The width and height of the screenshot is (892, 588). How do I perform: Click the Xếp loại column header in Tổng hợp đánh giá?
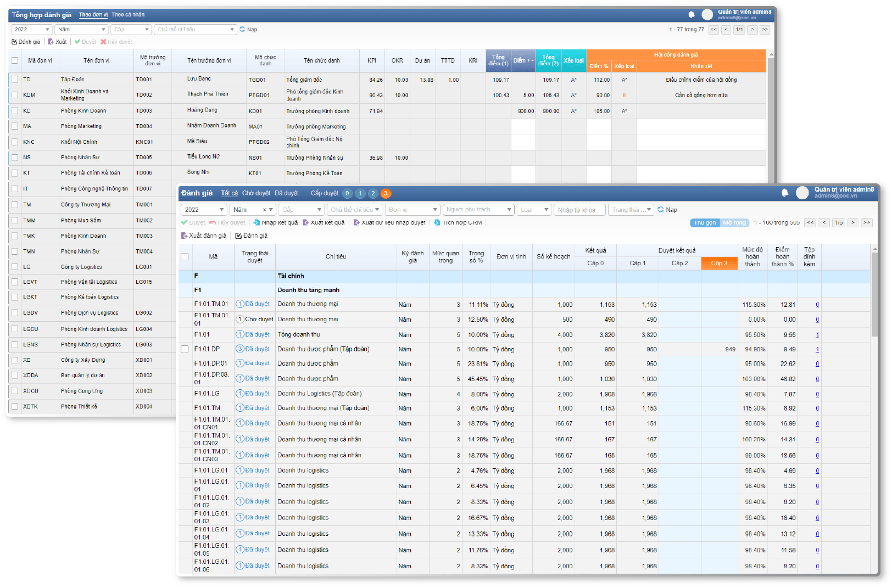coord(573,61)
